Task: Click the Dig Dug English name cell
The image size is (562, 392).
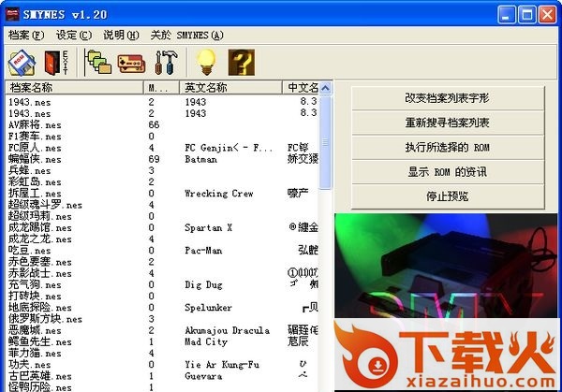Action: [x=203, y=284]
